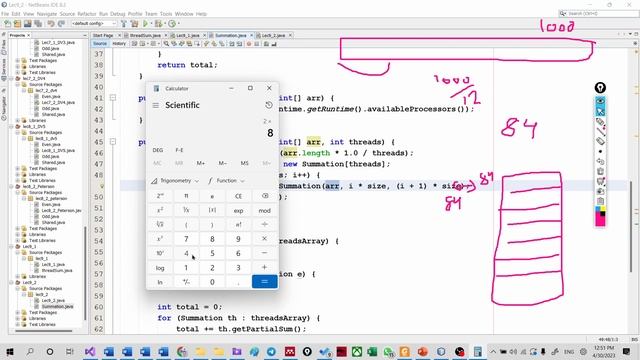Click the Projects panel vertical scrollbar
This screenshot has height=360, width=640.
click(x=85, y=273)
